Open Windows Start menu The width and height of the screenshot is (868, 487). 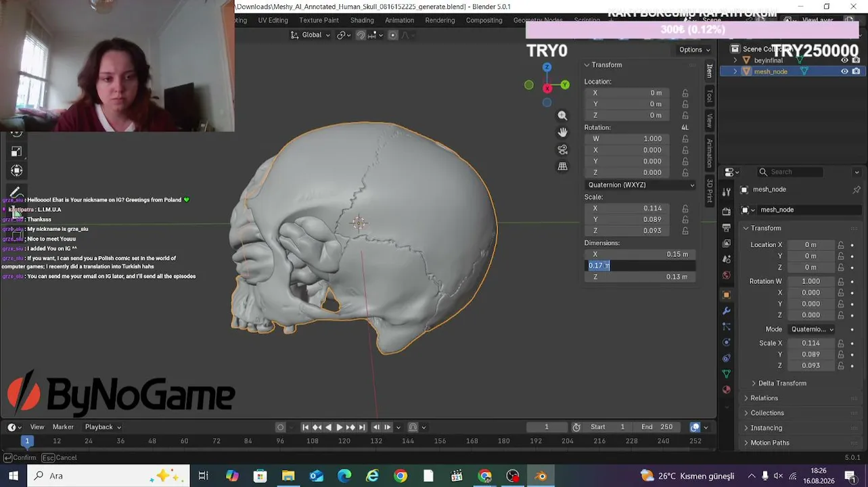click(x=13, y=476)
